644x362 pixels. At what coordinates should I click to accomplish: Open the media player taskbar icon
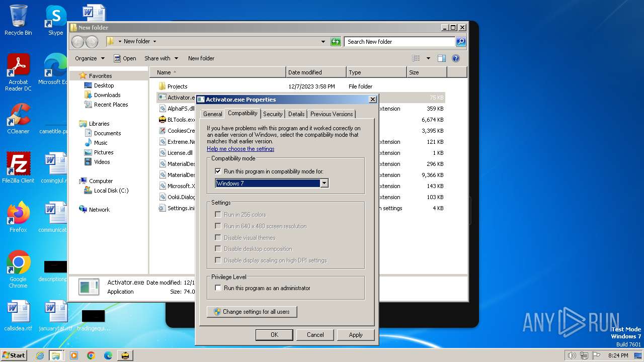74,355
